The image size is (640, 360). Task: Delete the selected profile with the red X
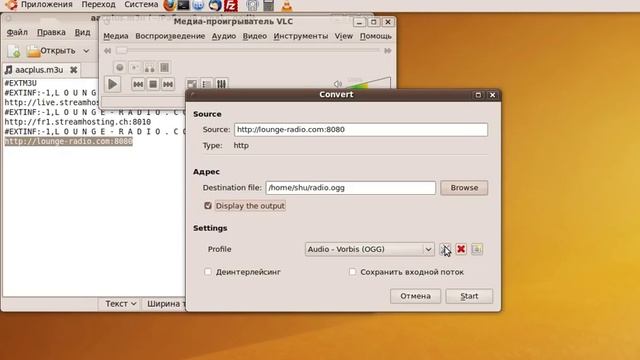pyautogui.click(x=461, y=249)
